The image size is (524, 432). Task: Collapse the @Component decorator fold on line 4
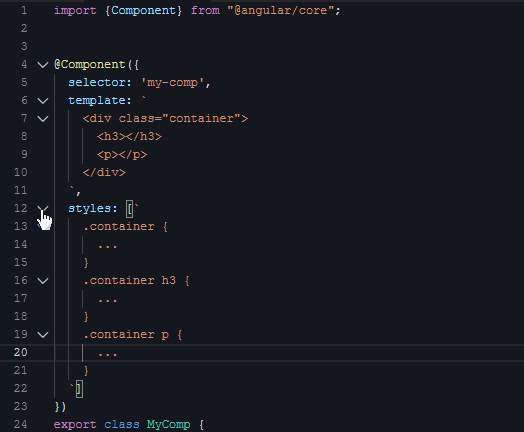click(x=43, y=64)
